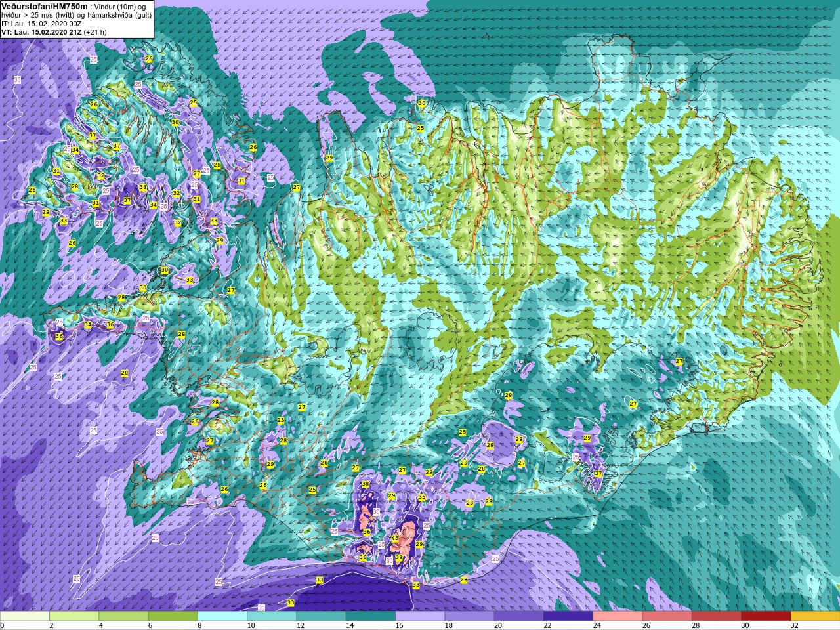Click the legend scale value 16

tap(400, 625)
